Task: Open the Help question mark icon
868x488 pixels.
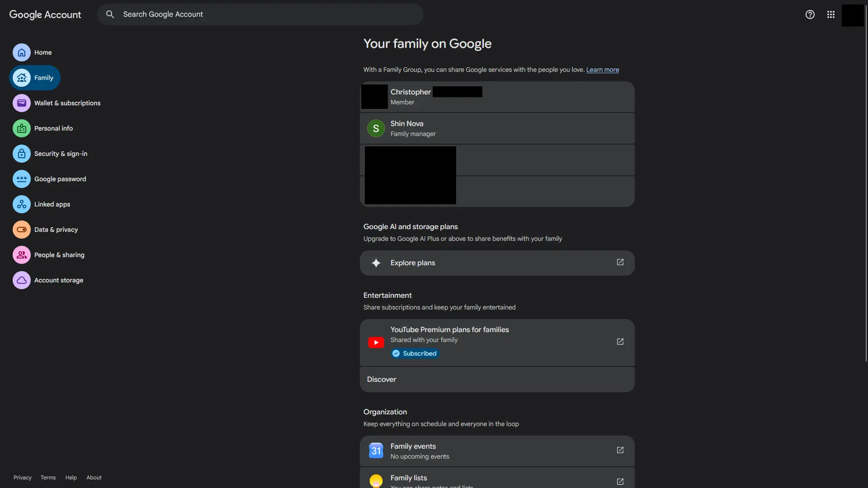Action: pyautogui.click(x=810, y=14)
